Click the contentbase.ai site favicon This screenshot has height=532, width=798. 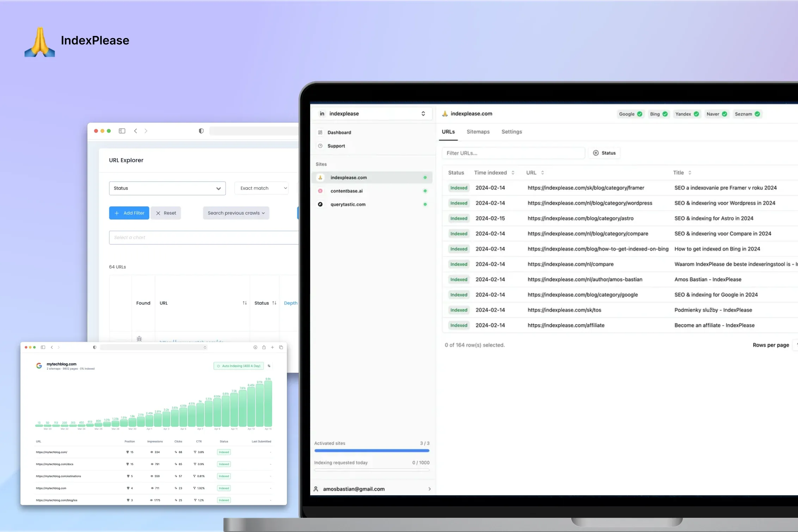[x=320, y=191]
